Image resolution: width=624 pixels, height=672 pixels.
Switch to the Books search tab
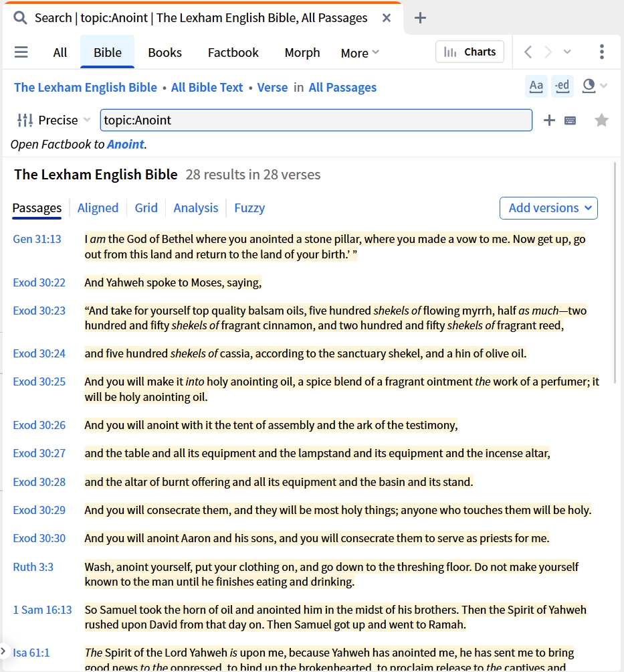click(x=165, y=53)
